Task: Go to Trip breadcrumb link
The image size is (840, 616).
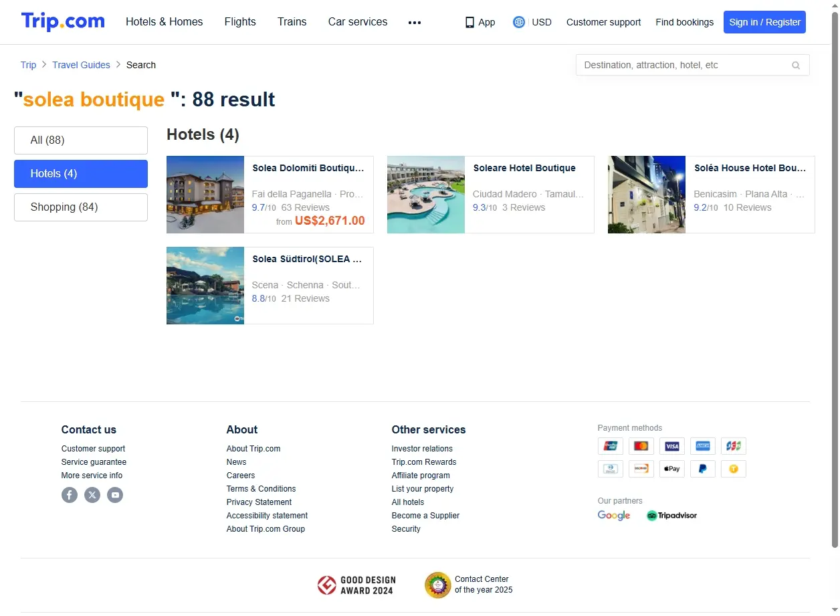Action: tap(28, 65)
